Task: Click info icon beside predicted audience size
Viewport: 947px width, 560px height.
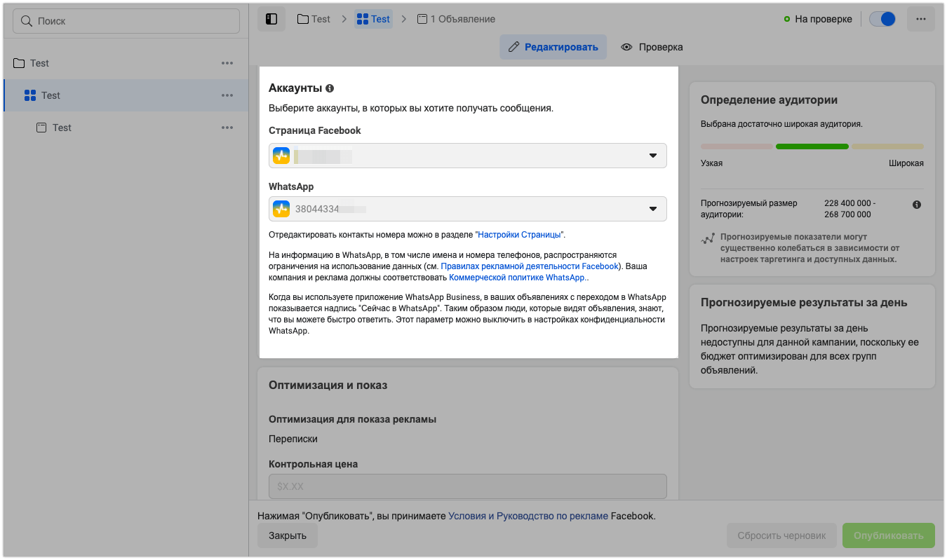Action: (917, 205)
